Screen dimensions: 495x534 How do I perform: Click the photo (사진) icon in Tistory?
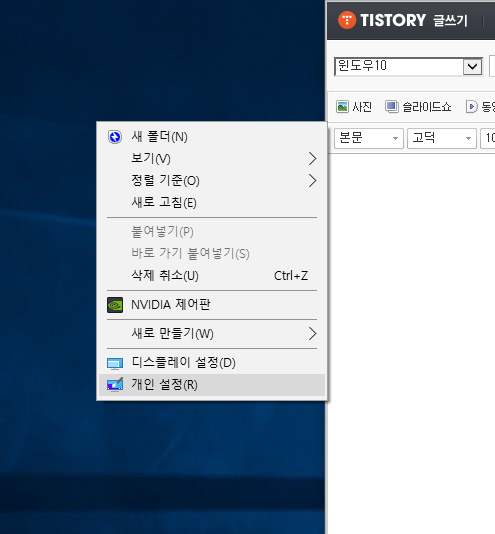342,107
